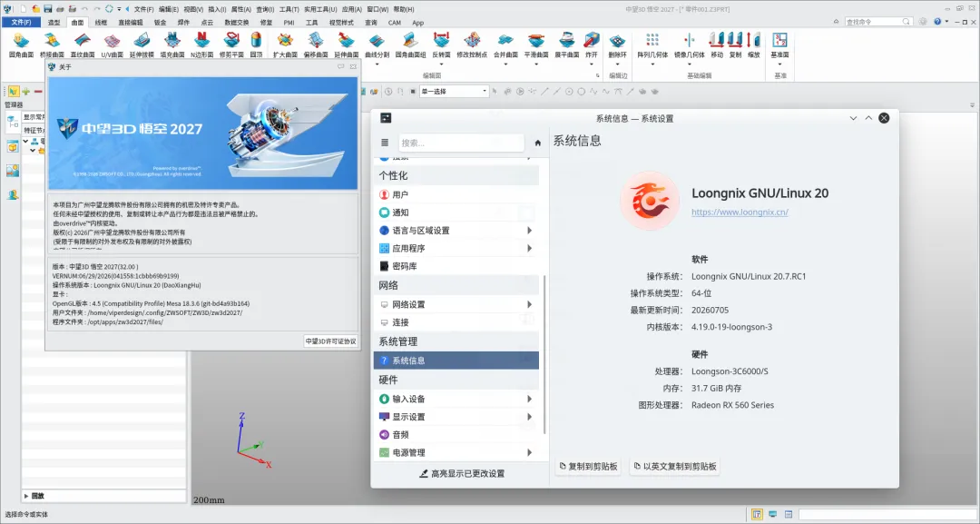
Task: Open the loongnix.cn website link
Action: coord(740,212)
